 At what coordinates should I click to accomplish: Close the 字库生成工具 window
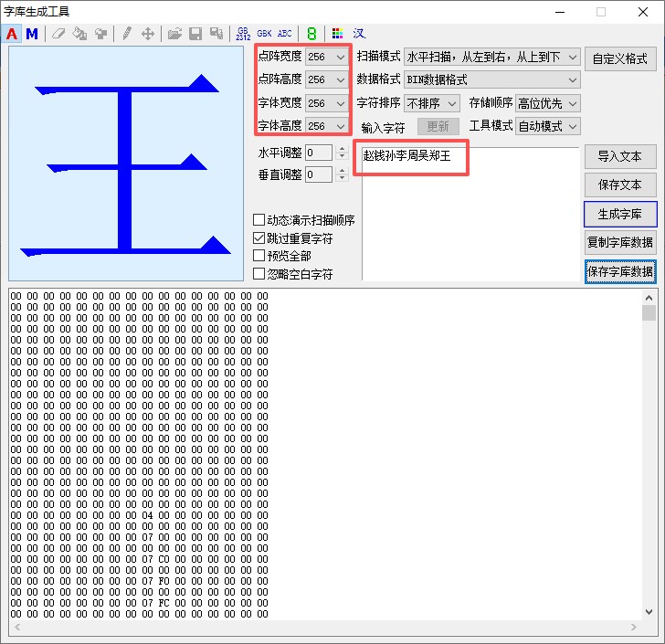(643, 12)
